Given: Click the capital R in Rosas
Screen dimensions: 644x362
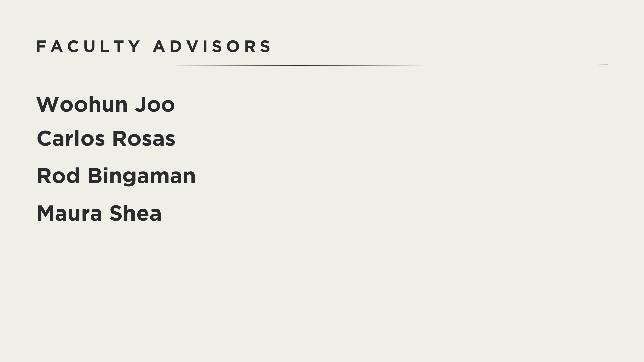Looking at the screenshot, I should (x=119, y=139).
